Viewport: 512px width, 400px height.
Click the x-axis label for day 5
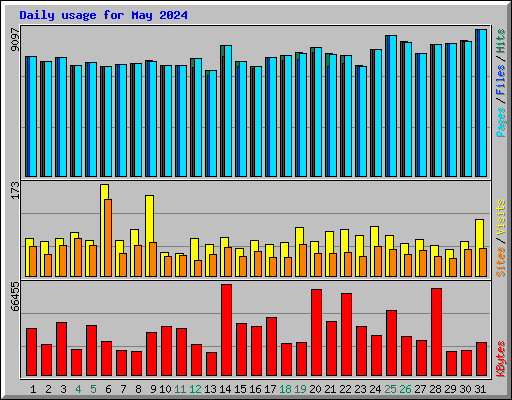pyautogui.click(x=93, y=389)
